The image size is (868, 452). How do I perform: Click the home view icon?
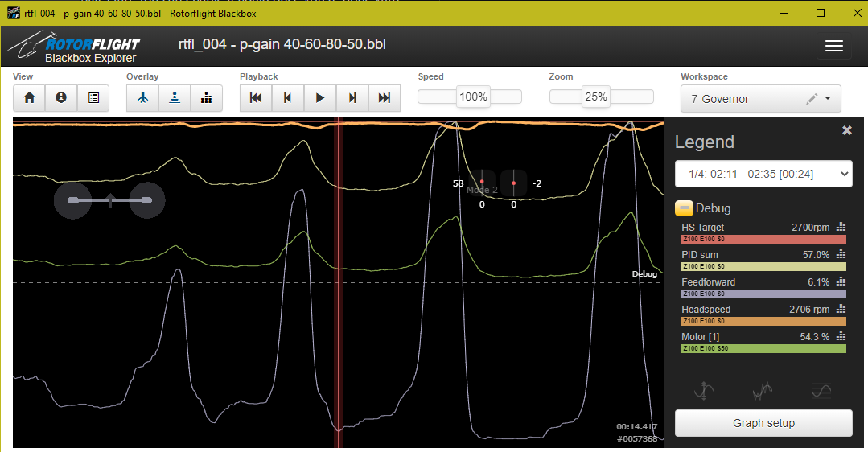[30, 97]
